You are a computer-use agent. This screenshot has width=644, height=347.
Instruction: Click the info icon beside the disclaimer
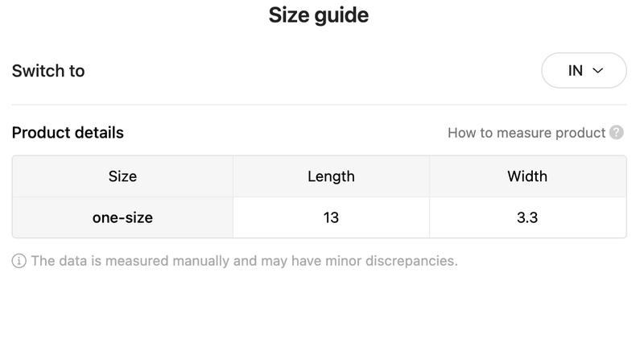pos(19,261)
